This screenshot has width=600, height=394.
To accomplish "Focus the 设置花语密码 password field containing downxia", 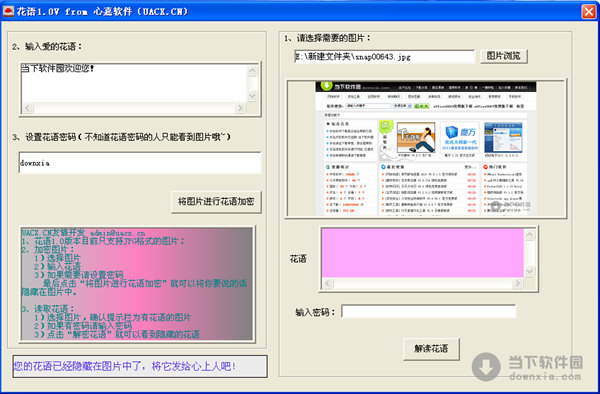I will 140,163.
